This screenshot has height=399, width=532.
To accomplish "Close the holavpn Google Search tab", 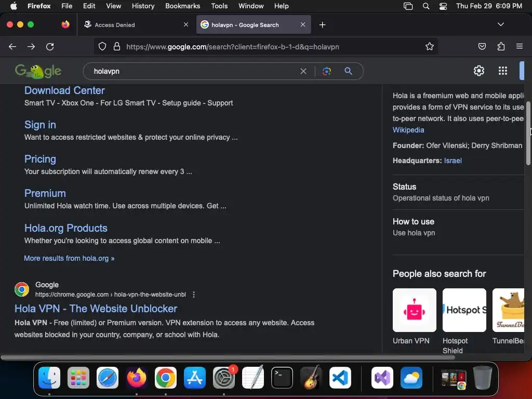I will tap(303, 24).
